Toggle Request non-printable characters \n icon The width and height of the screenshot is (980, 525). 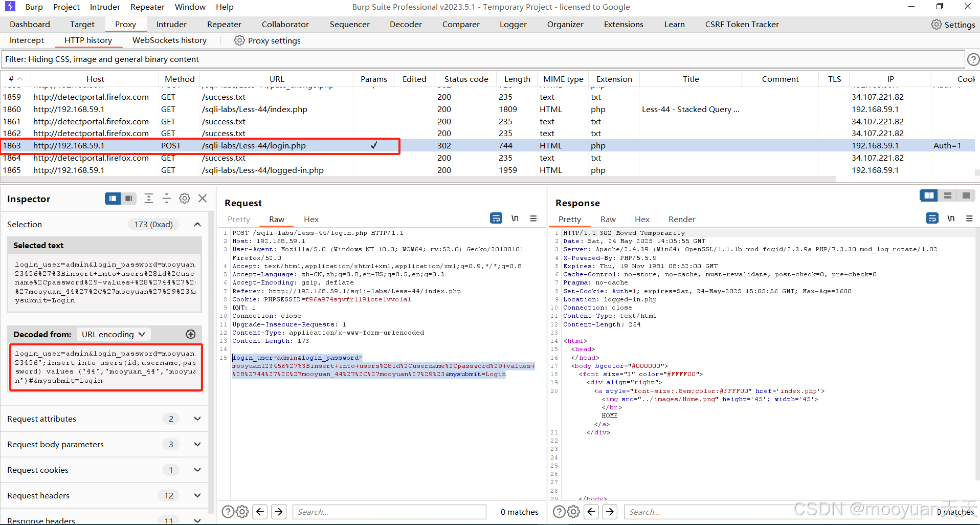[515, 218]
